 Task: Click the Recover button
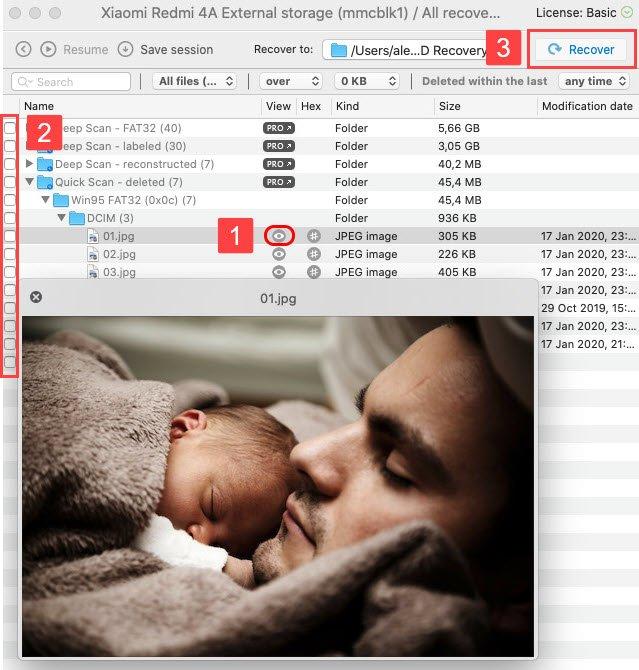tap(581, 49)
